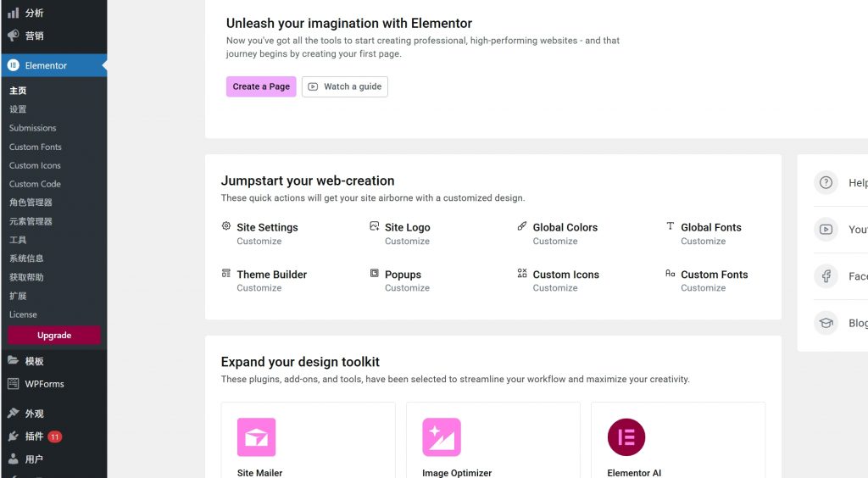Click the Site Logo image icon
Viewport: 868px width, 478px height.
tap(374, 225)
